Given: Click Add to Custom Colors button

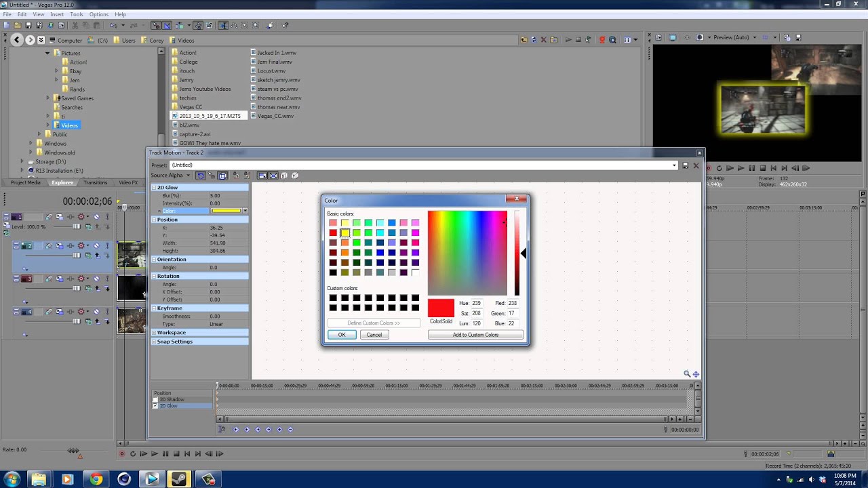Looking at the screenshot, I should tap(475, 335).
